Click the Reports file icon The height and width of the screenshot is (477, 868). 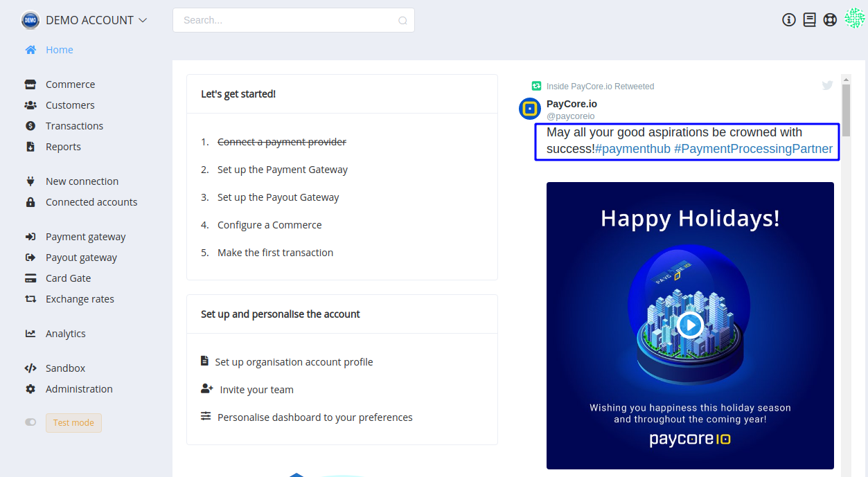(x=30, y=147)
